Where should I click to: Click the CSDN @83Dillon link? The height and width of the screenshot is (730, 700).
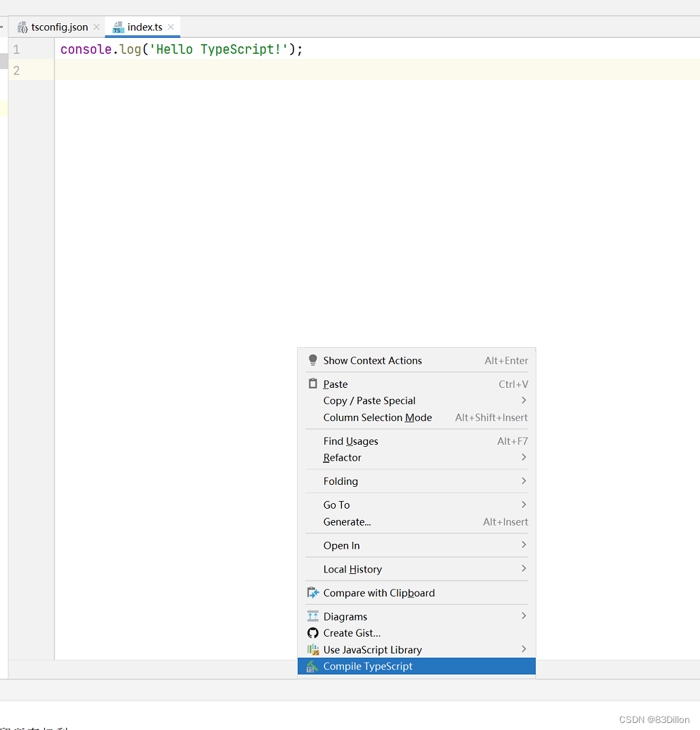[654, 719]
